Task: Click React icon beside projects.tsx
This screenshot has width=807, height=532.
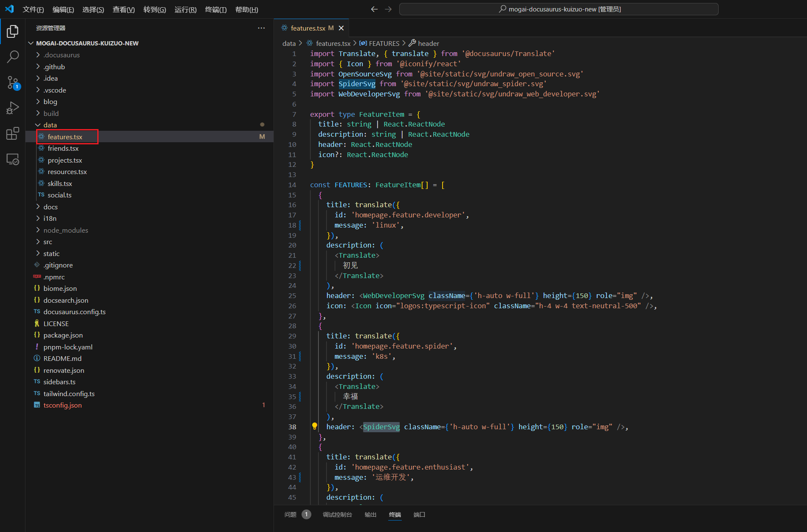Action: 41,160
